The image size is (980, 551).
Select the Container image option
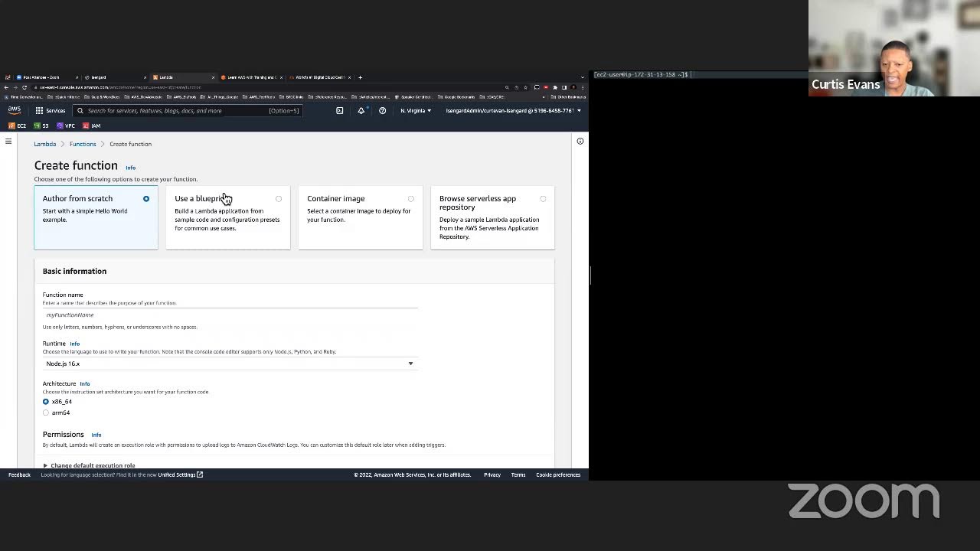click(361, 217)
